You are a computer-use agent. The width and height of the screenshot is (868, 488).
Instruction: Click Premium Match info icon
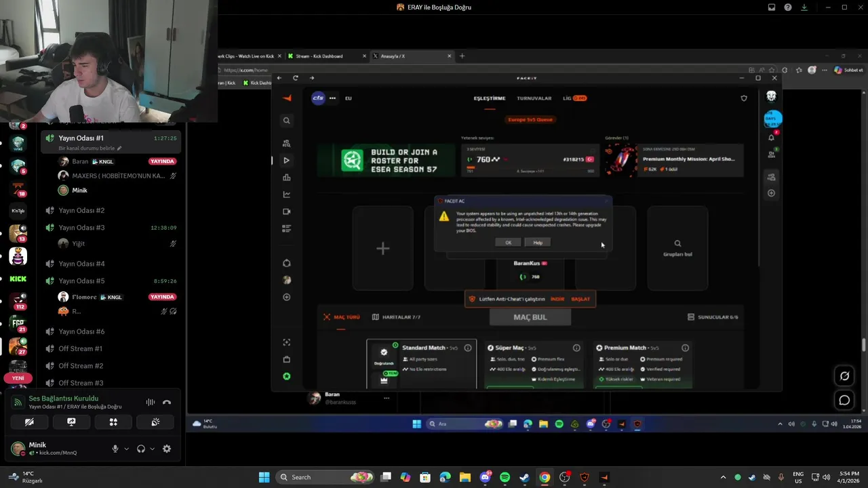[685, 348]
